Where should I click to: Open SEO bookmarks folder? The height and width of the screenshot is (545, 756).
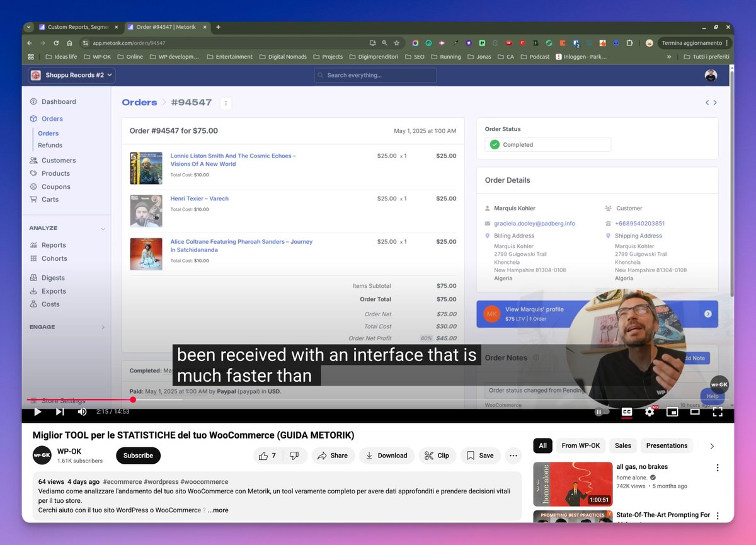tap(414, 57)
